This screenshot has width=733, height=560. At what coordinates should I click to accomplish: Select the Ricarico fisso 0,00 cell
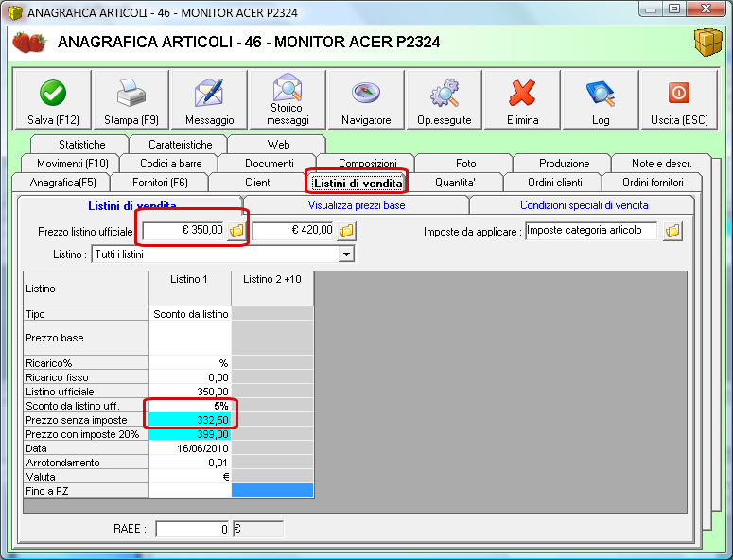click(x=190, y=377)
